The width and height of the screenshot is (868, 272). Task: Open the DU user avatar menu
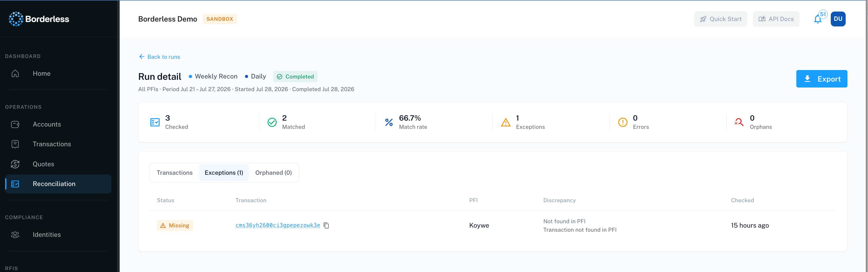click(838, 19)
